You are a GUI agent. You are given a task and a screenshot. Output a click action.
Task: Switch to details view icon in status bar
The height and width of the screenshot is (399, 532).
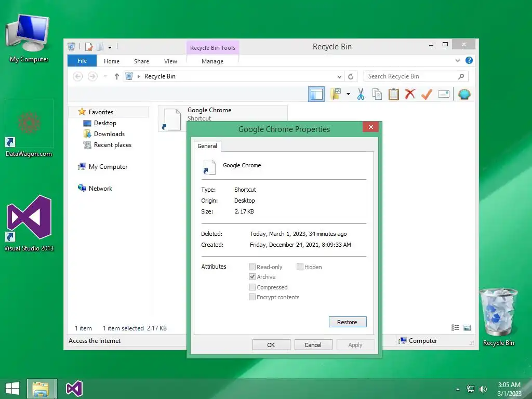455,328
